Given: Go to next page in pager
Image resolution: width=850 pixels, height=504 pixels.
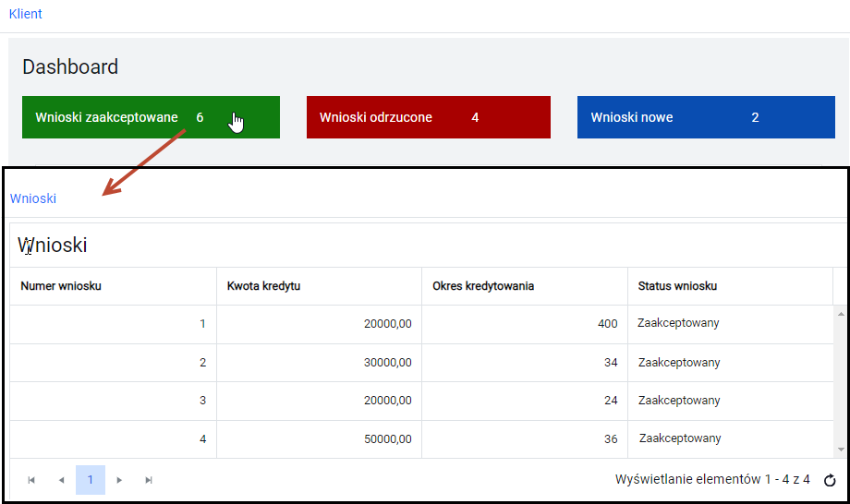Looking at the screenshot, I should tap(119, 480).
